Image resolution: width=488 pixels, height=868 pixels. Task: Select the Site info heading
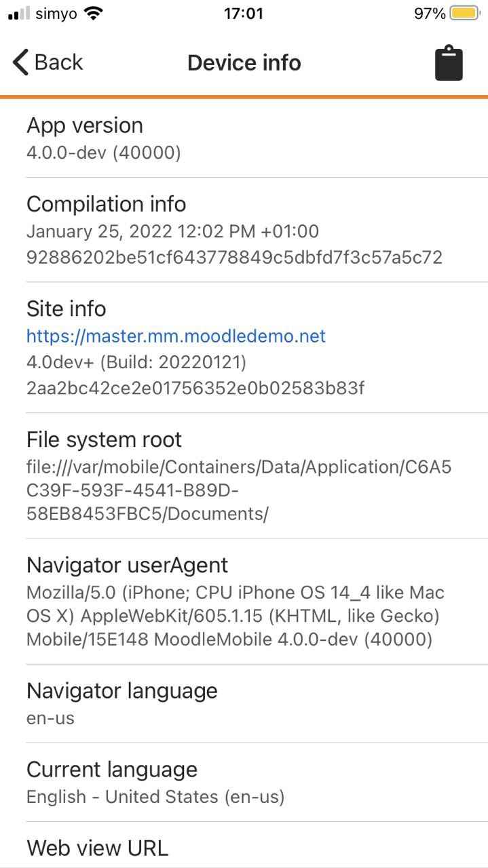tap(67, 309)
